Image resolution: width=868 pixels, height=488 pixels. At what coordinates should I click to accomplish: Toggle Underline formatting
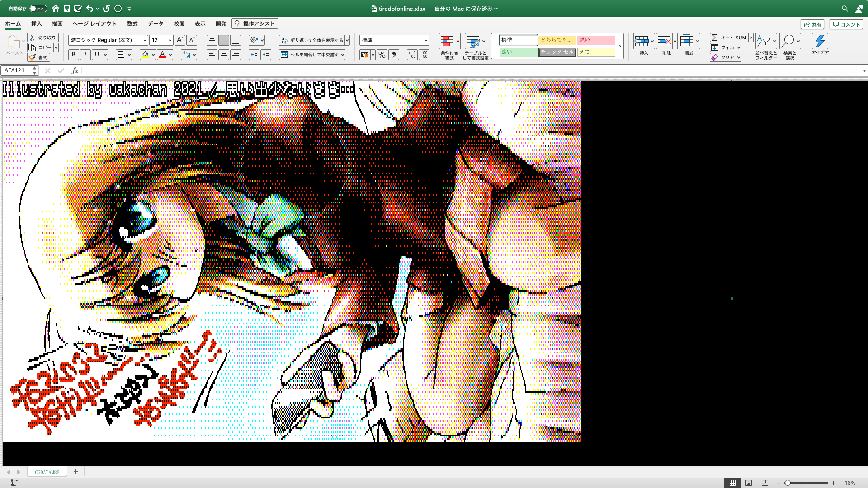point(97,55)
